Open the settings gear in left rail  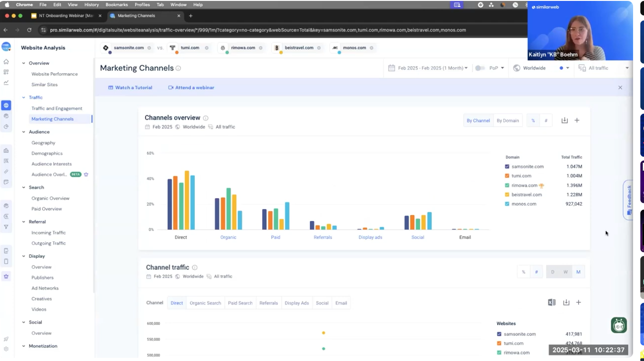(x=6, y=349)
